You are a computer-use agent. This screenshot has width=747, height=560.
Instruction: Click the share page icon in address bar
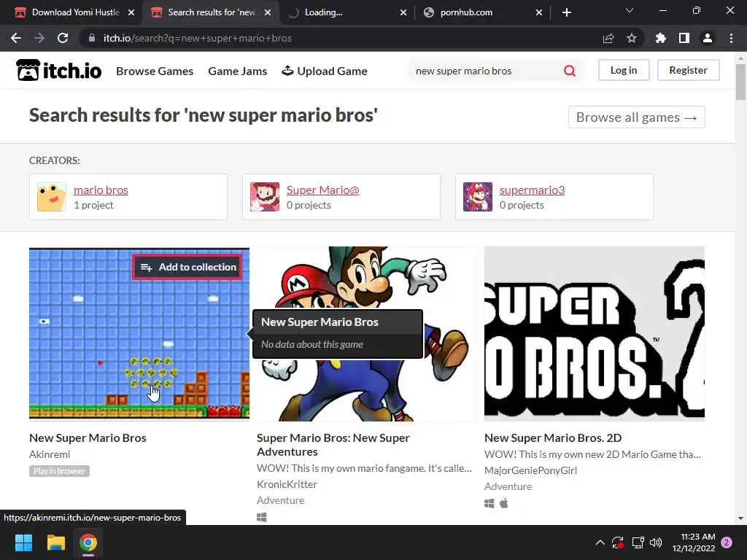click(608, 38)
